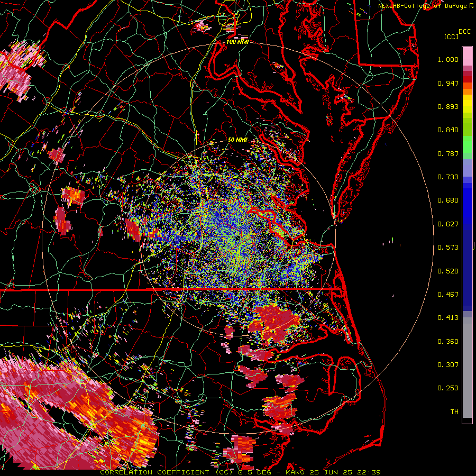
Task: Select the 0.733 legend value
Action: [448, 177]
